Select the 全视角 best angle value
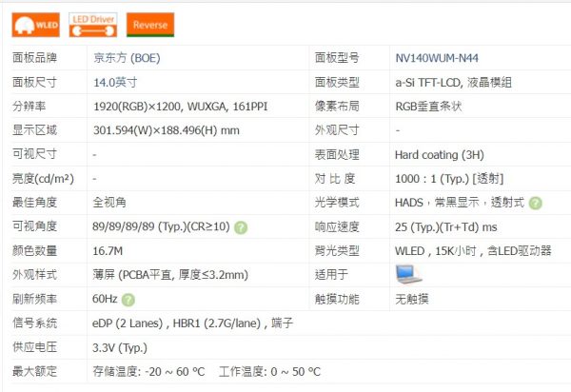The width and height of the screenshot is (571, 392). tap(109, 203)
